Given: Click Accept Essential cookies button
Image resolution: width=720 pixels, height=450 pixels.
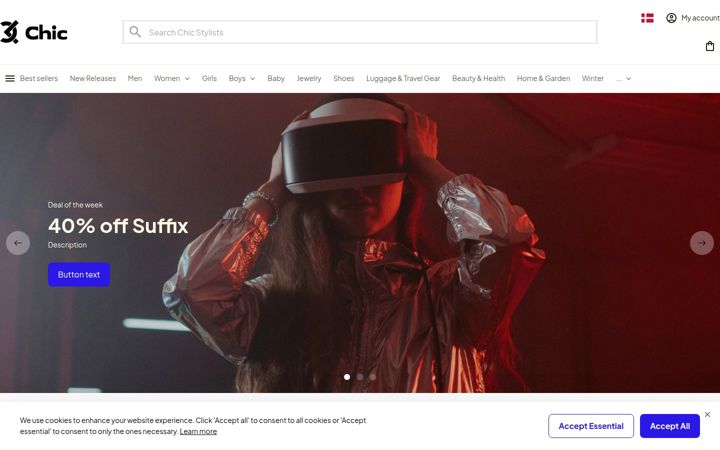Looking at the screenshot, I should (x=591, y=426).
